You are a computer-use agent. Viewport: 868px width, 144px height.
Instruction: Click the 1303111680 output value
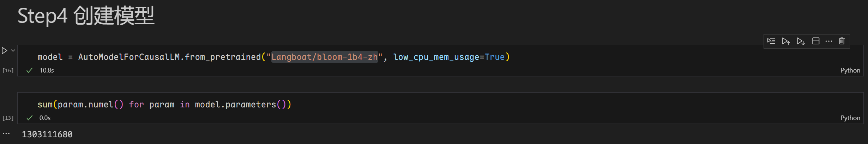[x=47, y=134]
